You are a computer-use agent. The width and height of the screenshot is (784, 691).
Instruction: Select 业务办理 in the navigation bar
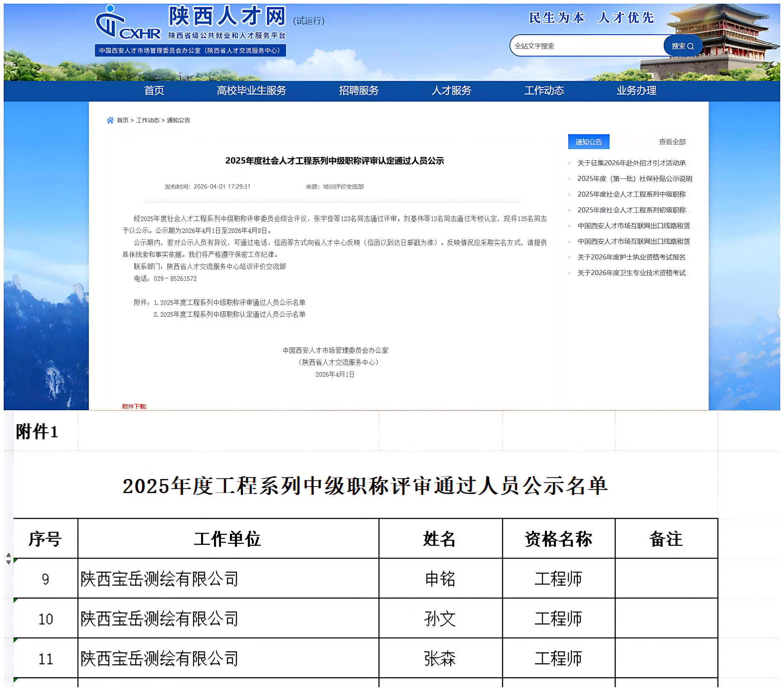pos(636,91)
